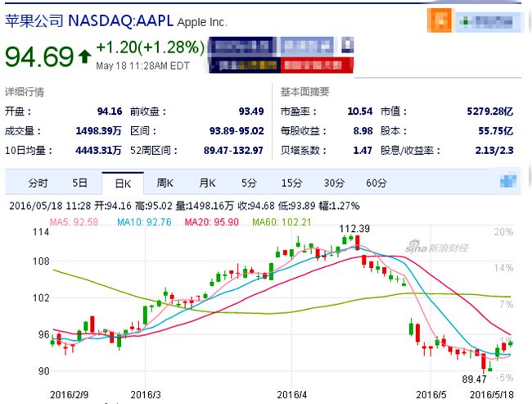Viewport: 532px width, 404px height.
Task: Switch to the 分时 chart tab
Action: [x=38, y=182]
